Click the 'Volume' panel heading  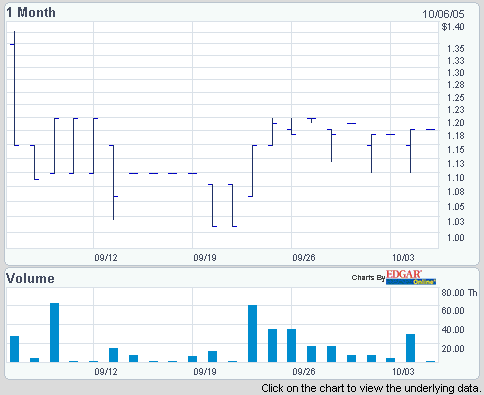(x=30, y=278)
